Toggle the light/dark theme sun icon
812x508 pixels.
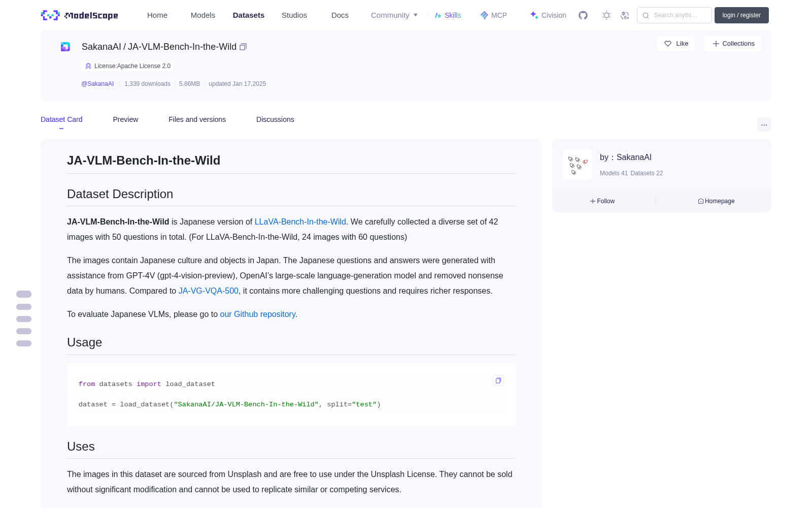coord(606,15)
